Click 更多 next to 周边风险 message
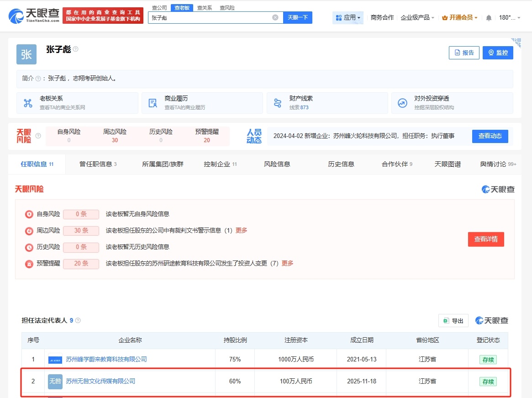 [241, 230]
